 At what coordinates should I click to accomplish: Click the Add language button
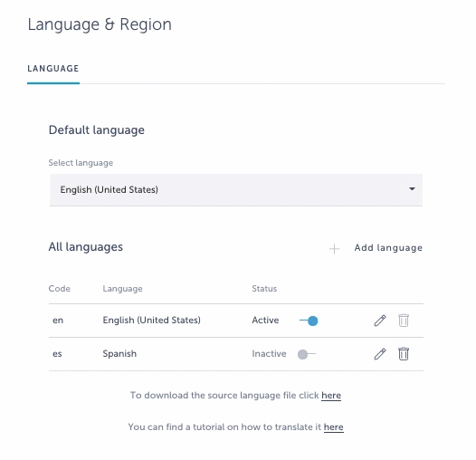coord(388,248)
